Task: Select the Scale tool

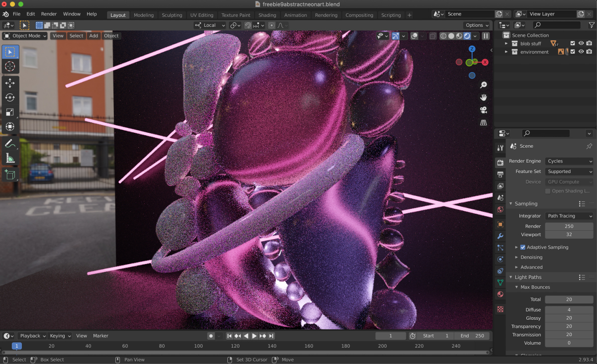Action: [10, 112]
